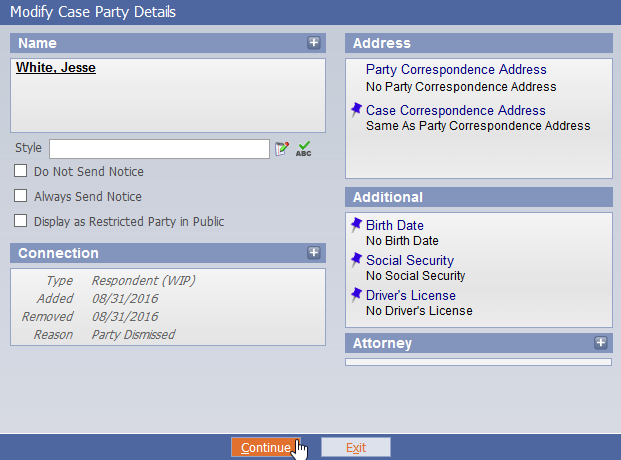The image size is (621, 460).
Task: Click the pin icon next to Birth Date
Action: point(356,224)
